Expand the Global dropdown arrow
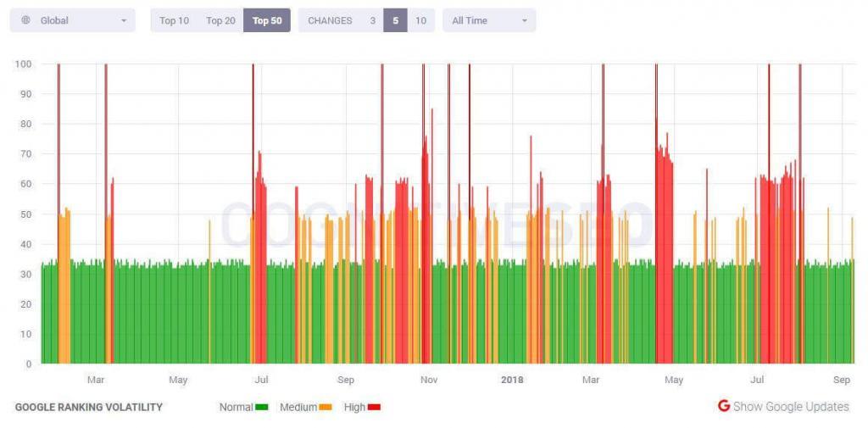 coord(124,21)
